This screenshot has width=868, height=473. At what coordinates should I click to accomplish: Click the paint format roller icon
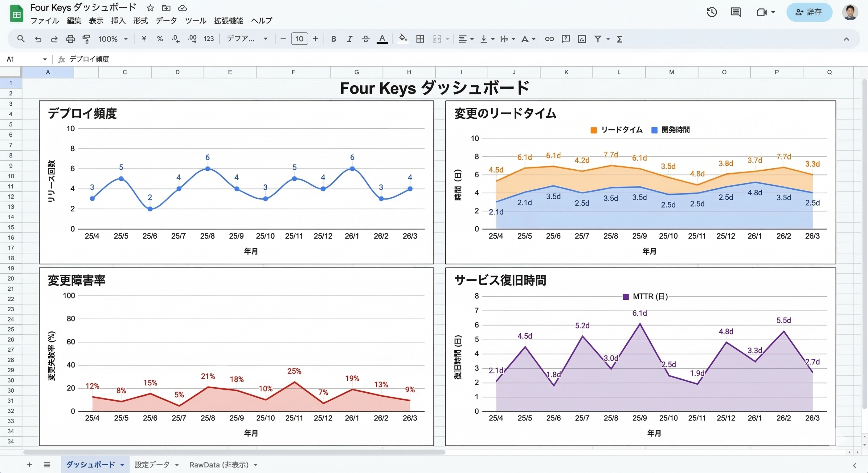coord(86,39)
